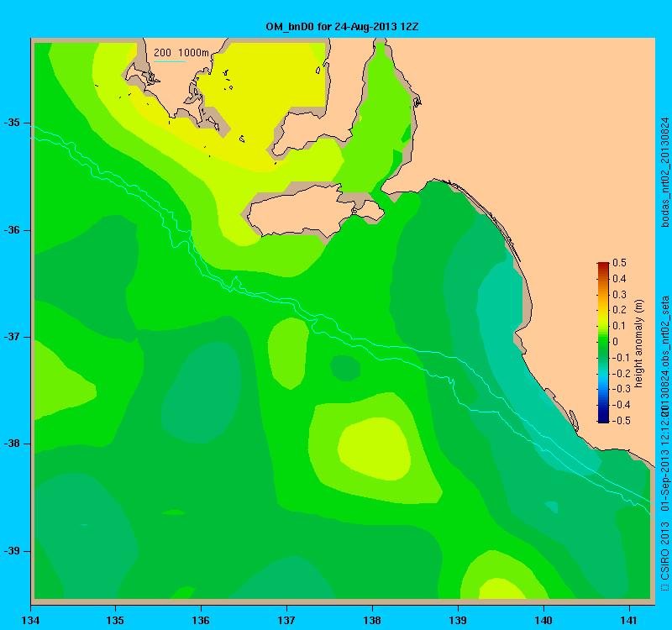Click the '0.2' colorbar value

(x=619, y=310)
